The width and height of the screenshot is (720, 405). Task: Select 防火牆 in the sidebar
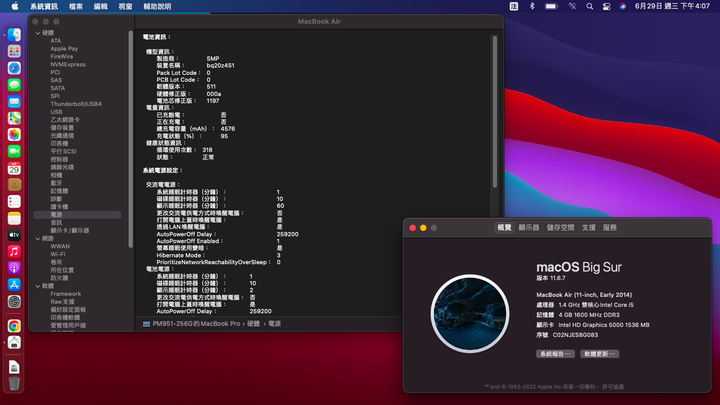tap(59, 278)
